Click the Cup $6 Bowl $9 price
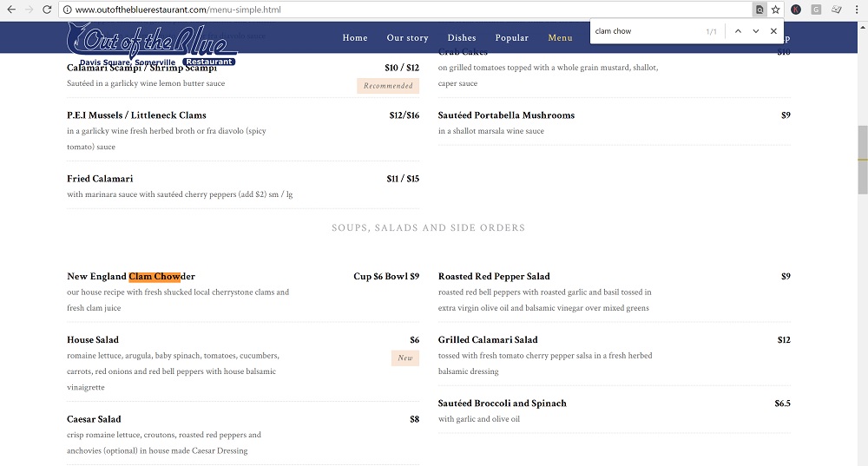The image size is (868, 466). [x=386, y=276]
